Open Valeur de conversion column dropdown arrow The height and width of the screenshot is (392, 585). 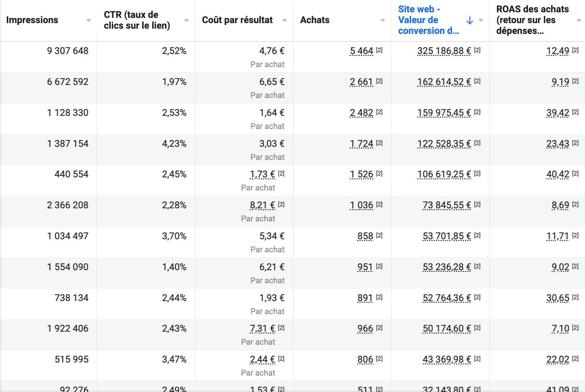[481, 20]
